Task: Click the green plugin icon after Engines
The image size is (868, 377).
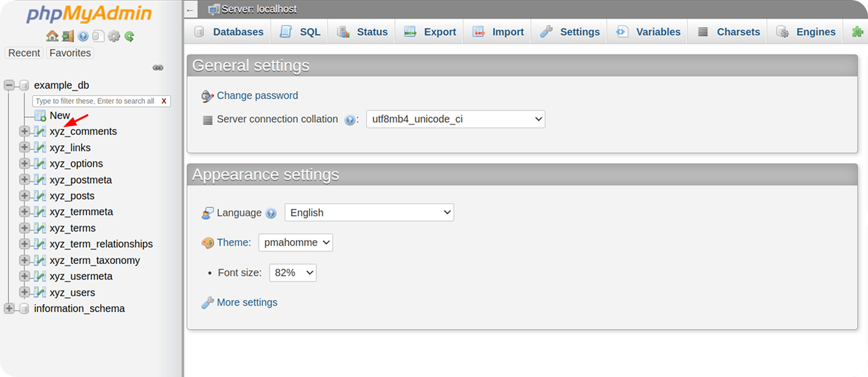Action: 857,32
